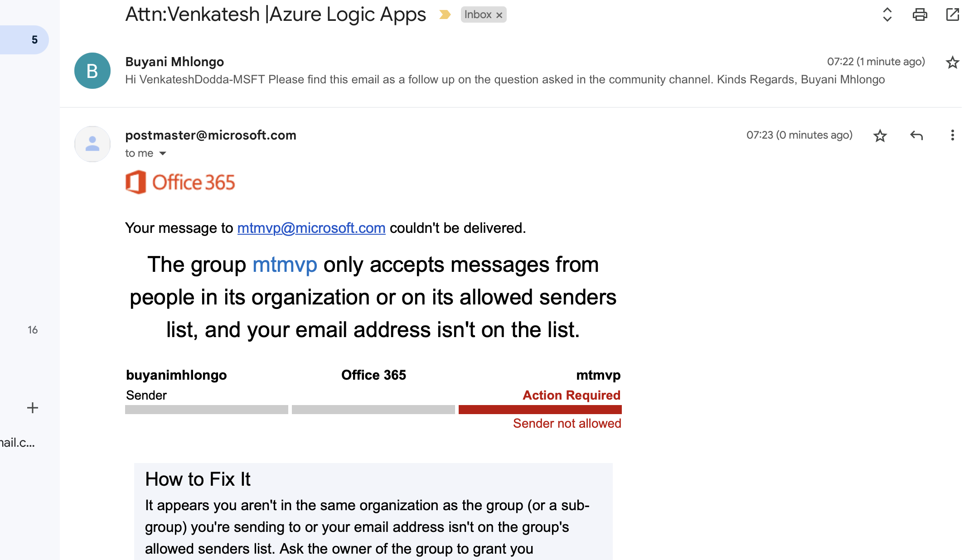Click the truncated 'ail.c...' sidebar entry
The width and height of the screenshot is (969, 560).
(x=18, y=443)
